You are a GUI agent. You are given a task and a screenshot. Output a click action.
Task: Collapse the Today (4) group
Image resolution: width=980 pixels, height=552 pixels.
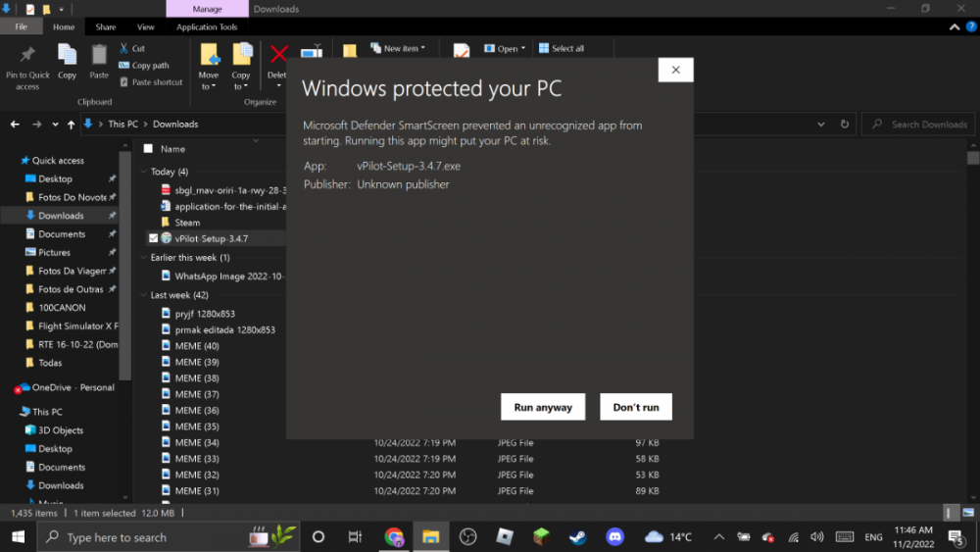click(x=144, y=172)
